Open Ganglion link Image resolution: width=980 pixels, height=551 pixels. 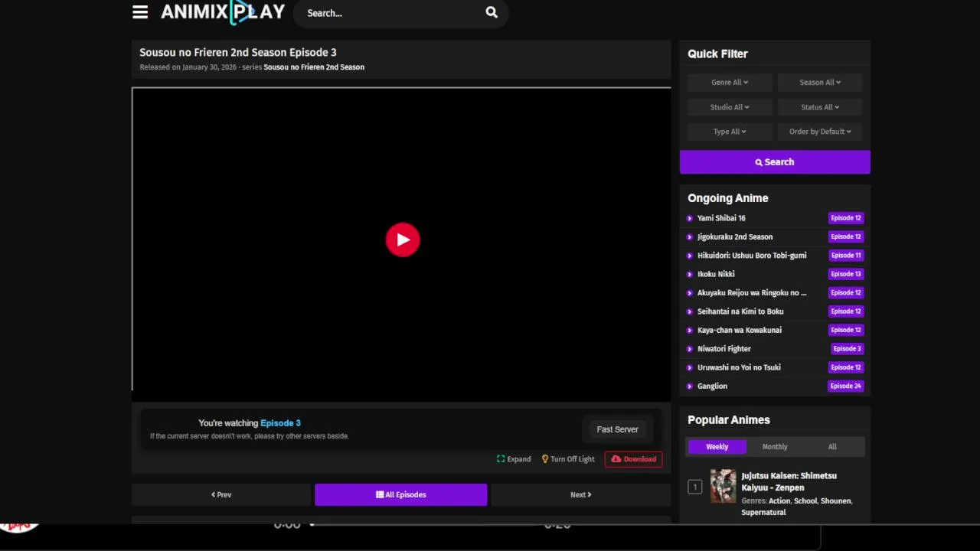coord(712,386)
